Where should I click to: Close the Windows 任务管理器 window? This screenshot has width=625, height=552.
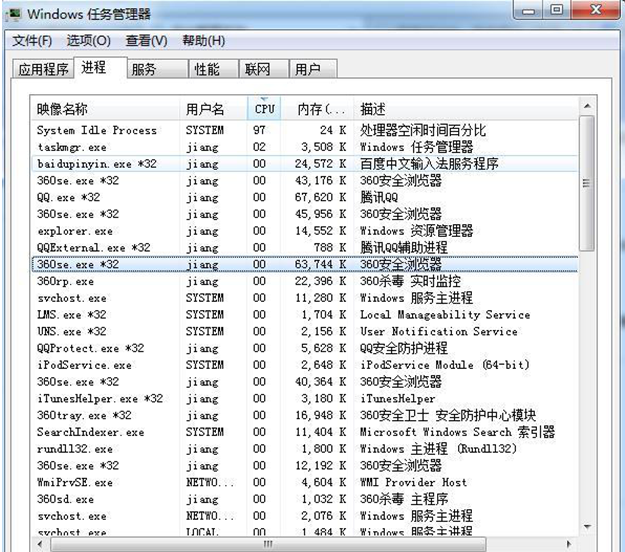point(596,10)
